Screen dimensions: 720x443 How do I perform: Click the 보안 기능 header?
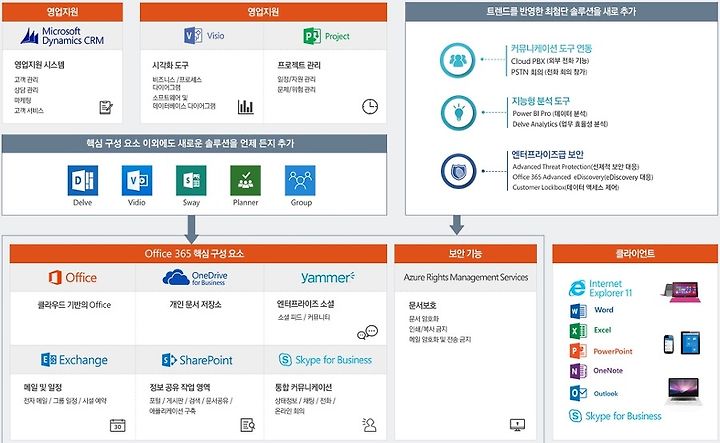pos(465,254)
